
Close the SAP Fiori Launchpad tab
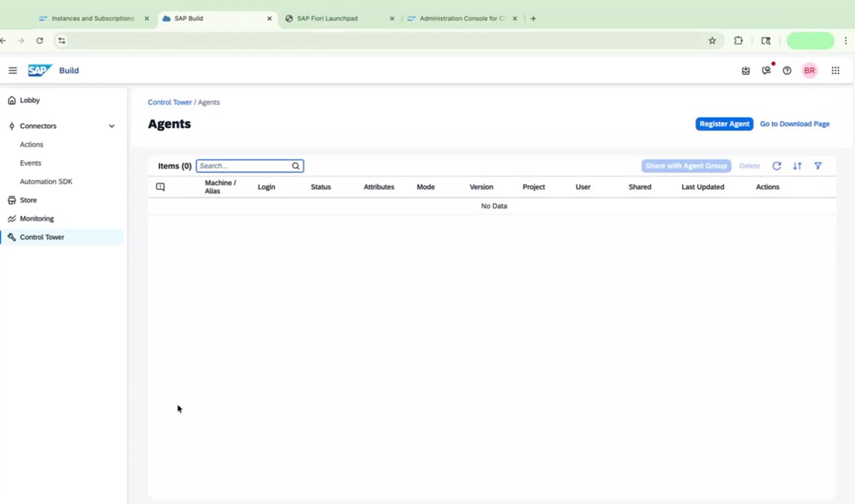pyautogui.click(x=392, y=19)
